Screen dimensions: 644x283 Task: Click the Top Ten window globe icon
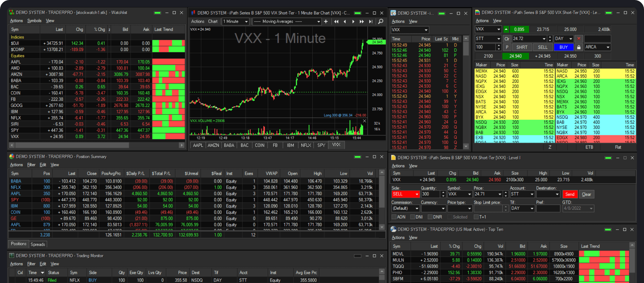(x=393, y=229)
